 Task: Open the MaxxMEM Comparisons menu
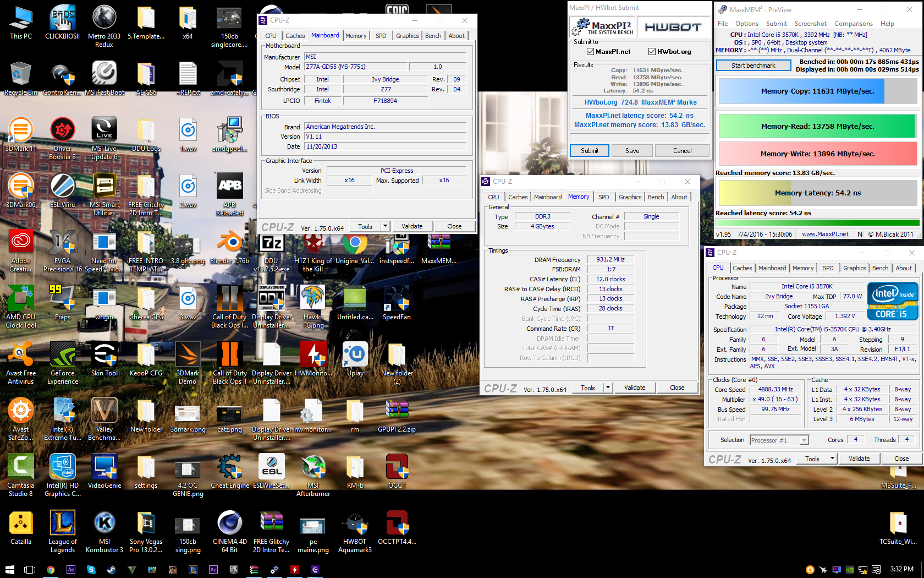[853, 24]
